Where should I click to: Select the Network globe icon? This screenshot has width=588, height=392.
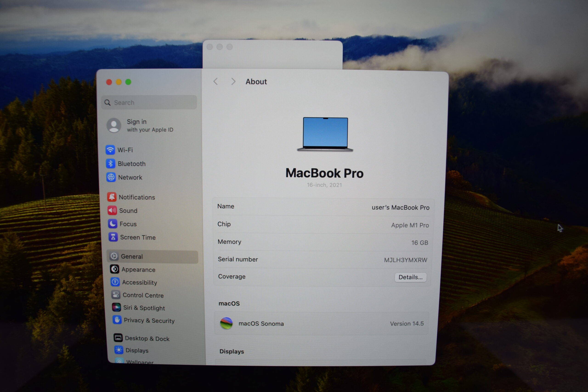111,177
